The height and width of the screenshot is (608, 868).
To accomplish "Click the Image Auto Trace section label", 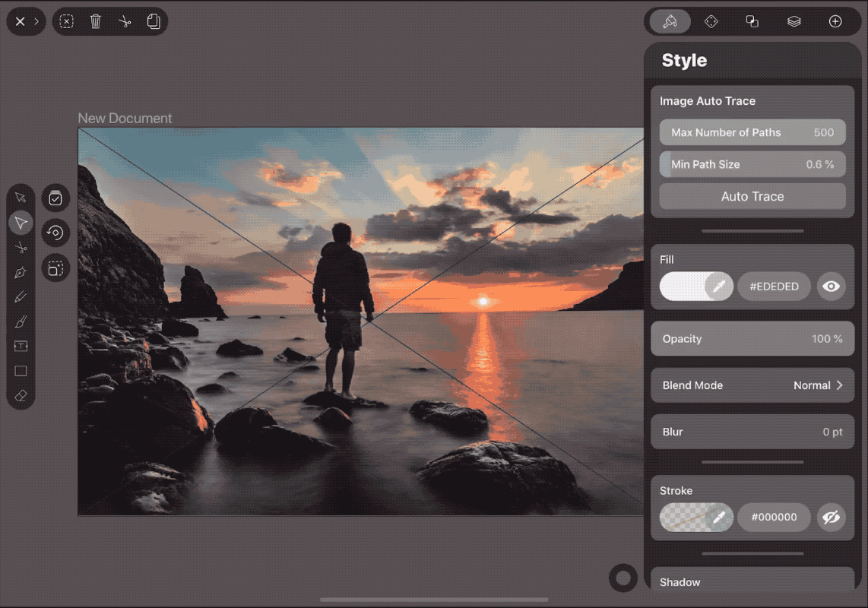I will pos(708,101).
